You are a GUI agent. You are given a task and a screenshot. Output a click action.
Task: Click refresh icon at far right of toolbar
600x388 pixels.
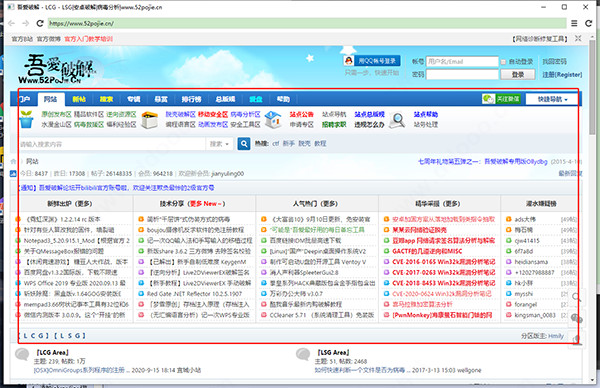tap(589, 23)
